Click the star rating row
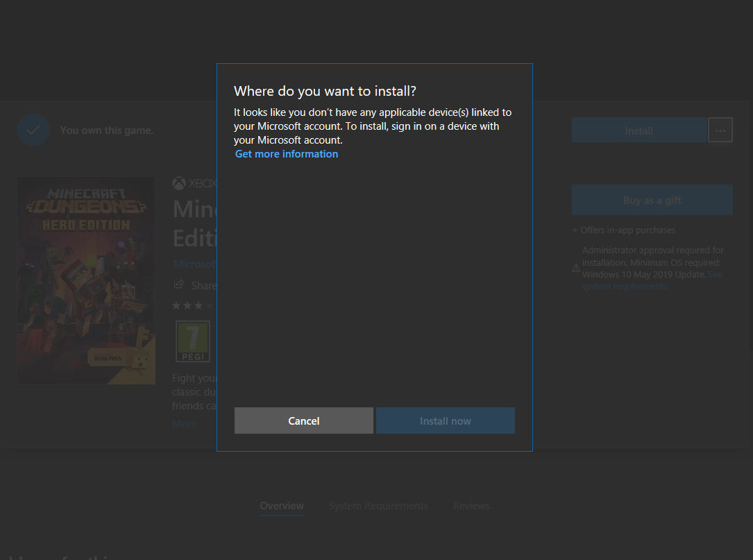The image size is (753, 560). coord(194,305)
